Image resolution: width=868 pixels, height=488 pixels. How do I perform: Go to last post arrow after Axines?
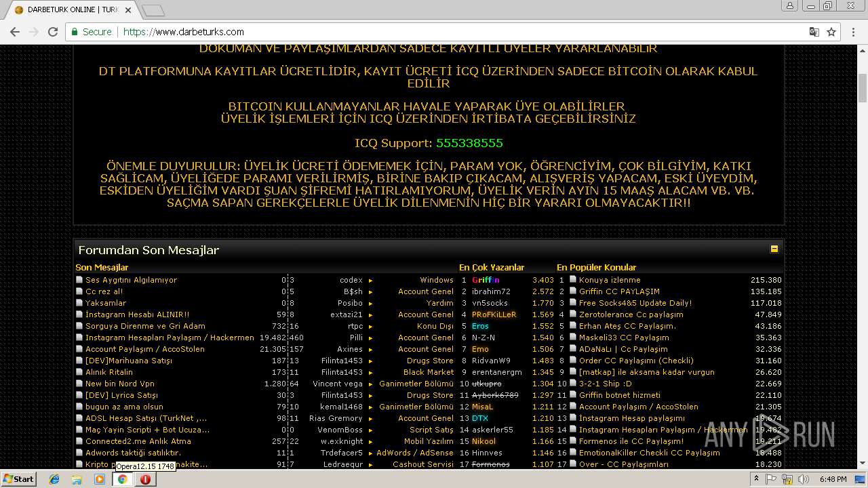pos(370,350)
